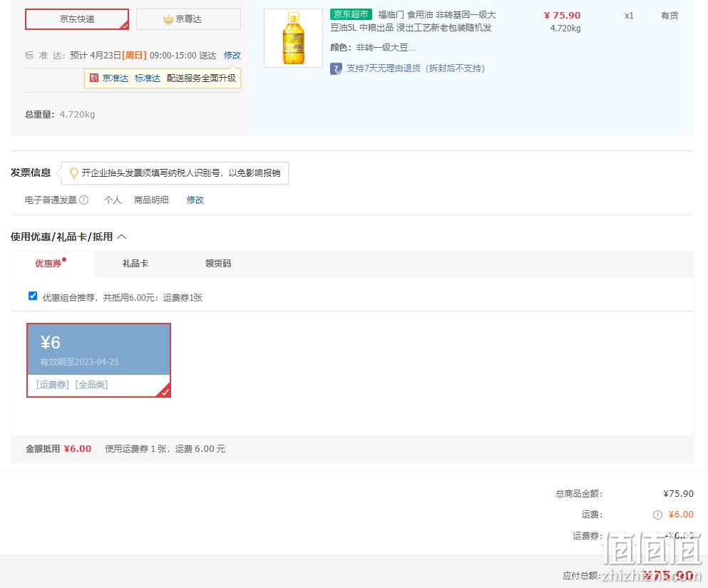Click info icon next to 运费 ¥6.00
The height and width of the screenshot is (588, 708).
657,515
